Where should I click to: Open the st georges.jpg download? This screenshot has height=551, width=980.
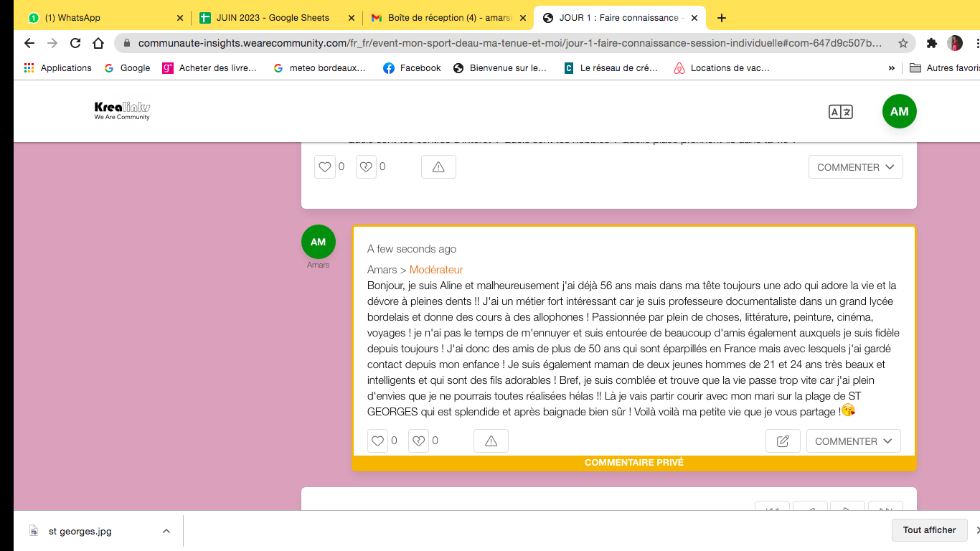(80, 531)
